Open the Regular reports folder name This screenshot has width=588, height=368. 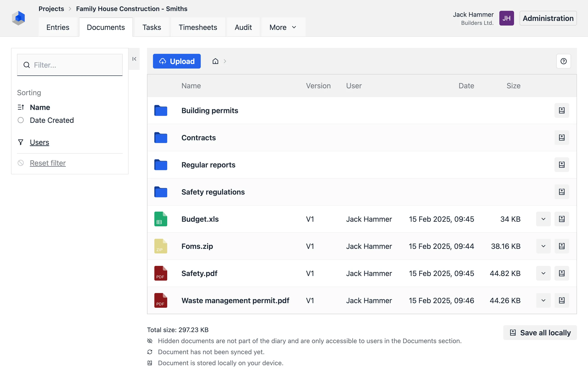[x=208, y=165]
